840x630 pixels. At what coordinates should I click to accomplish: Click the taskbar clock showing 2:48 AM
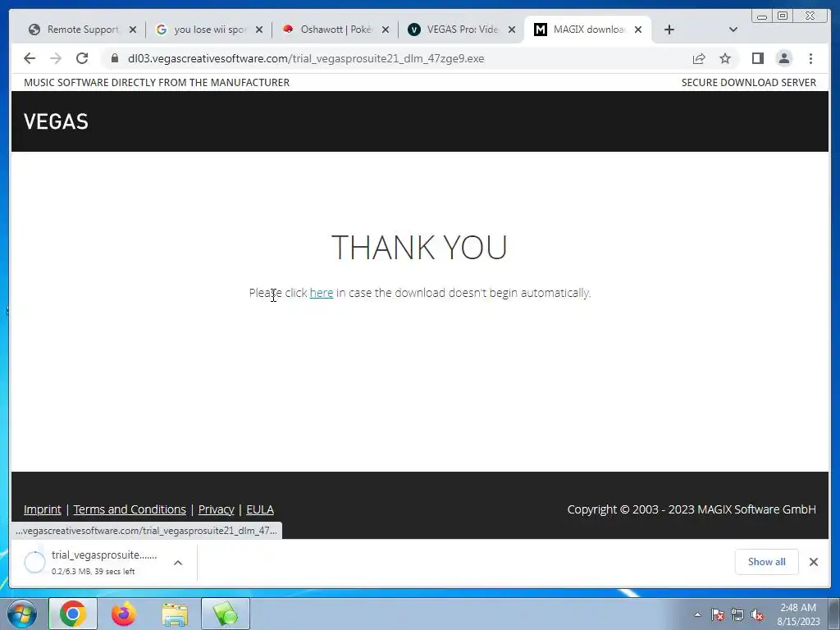click(x=798, y=614)
